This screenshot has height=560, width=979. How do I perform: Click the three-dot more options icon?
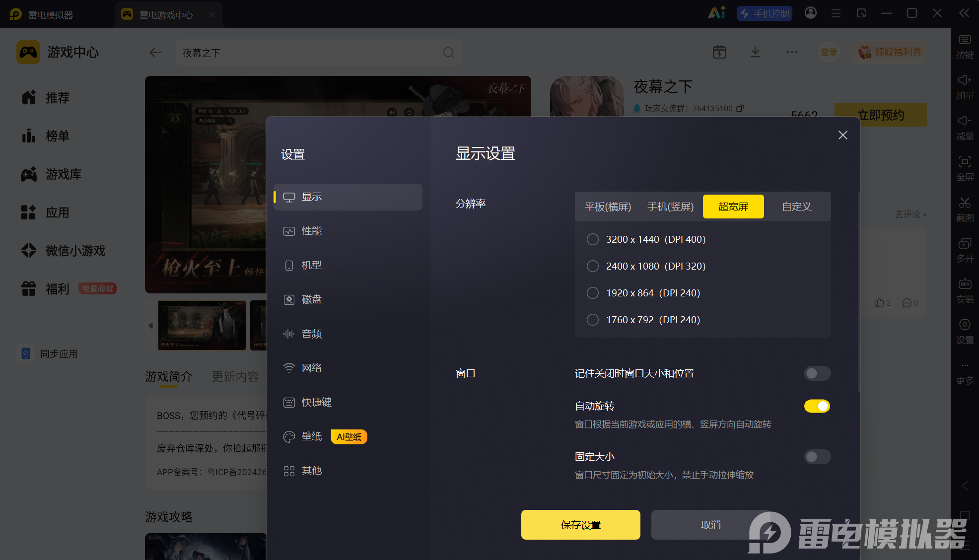click(x=792, y=52)
